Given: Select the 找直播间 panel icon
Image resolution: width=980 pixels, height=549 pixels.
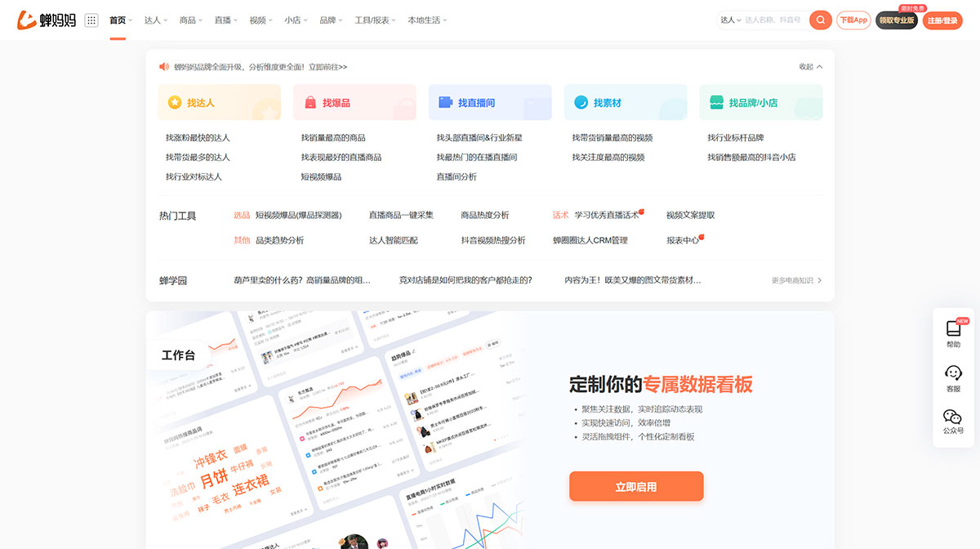Looking at the screenshot, I should 444,101.
